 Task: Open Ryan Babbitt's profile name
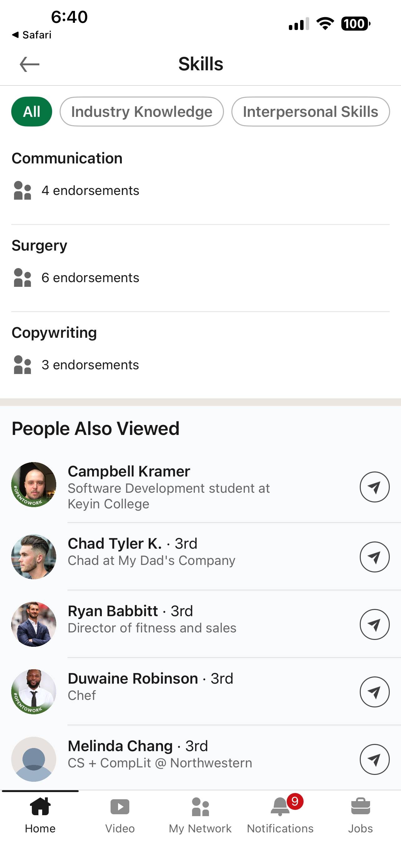click(x=112, y=611)
